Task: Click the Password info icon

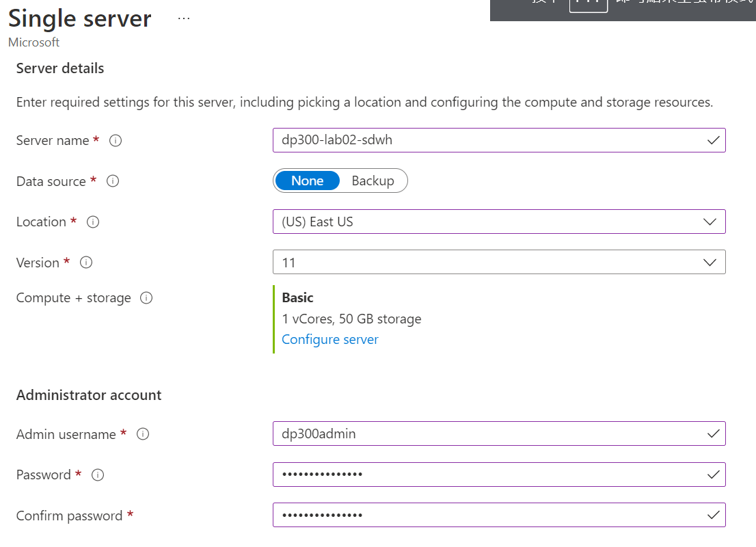Action: click(98, 475)
